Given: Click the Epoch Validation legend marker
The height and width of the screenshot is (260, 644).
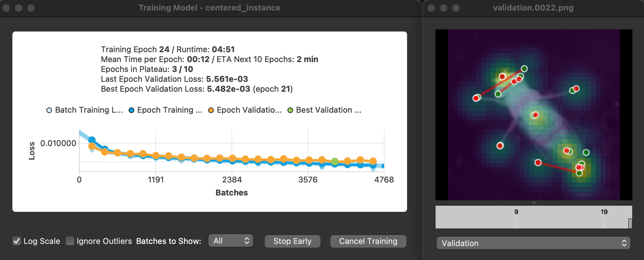Looking at the screenshot, I should pos(211,110).
